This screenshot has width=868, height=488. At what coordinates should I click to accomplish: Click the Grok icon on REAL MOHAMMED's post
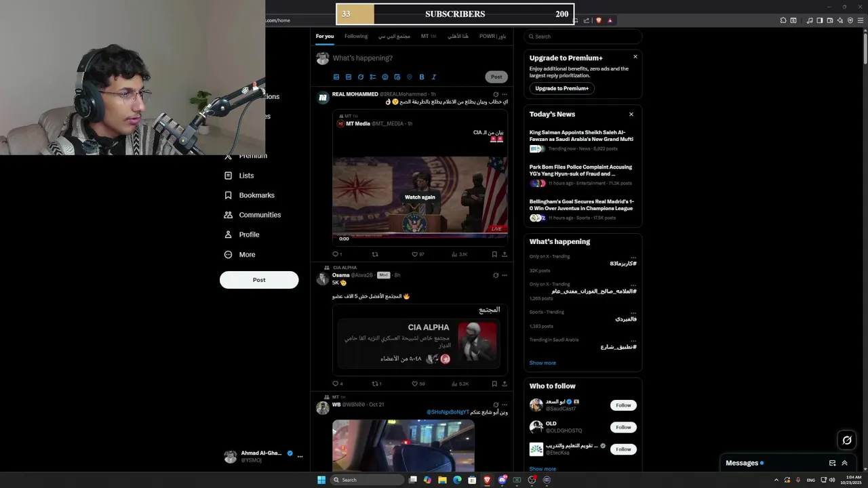tap(496, 94)
